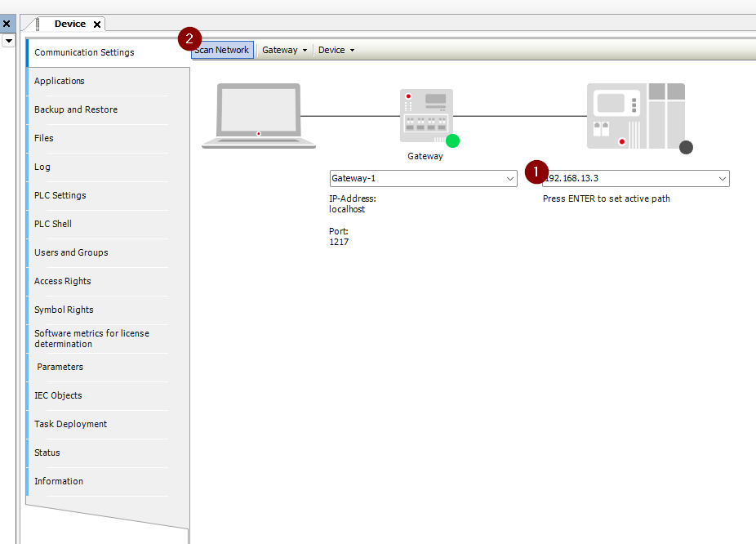Close the left side panel

pyautogui.click(x=7, y=23)
